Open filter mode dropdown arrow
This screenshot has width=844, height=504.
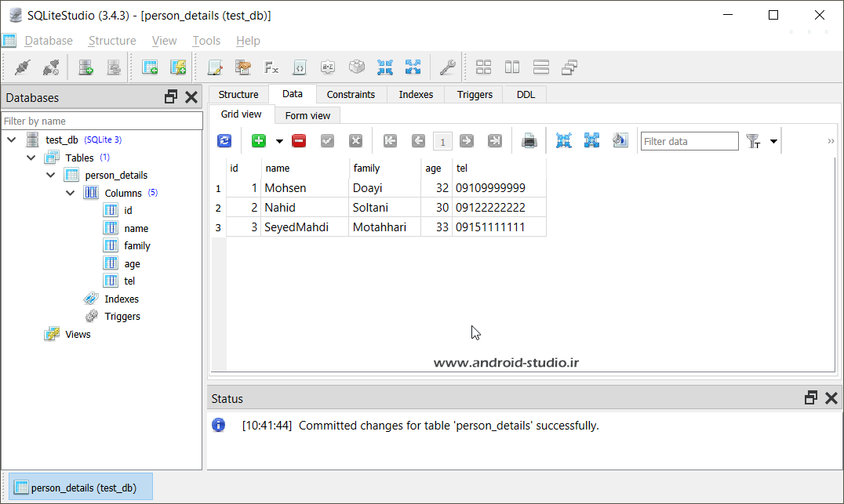[x=773, y=141]
